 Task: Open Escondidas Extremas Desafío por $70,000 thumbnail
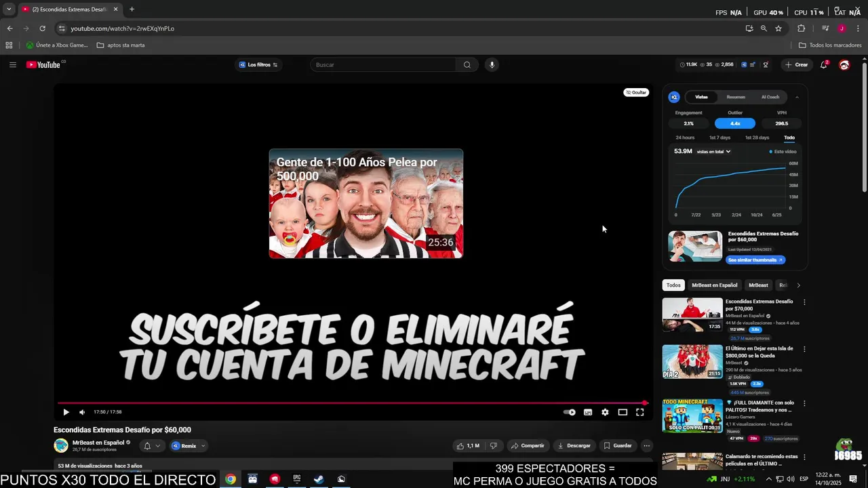coord(692,314)
